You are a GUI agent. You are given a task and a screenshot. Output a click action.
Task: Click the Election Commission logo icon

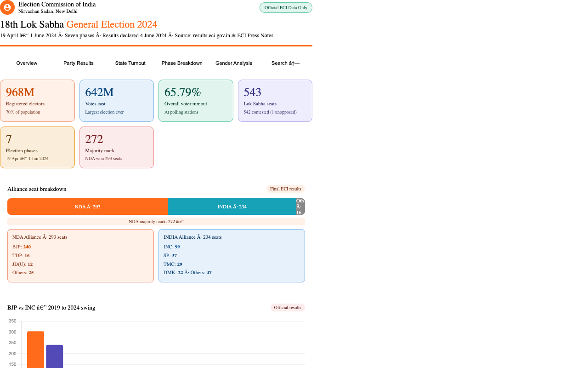pyautogui.click(x=7, y=7)
